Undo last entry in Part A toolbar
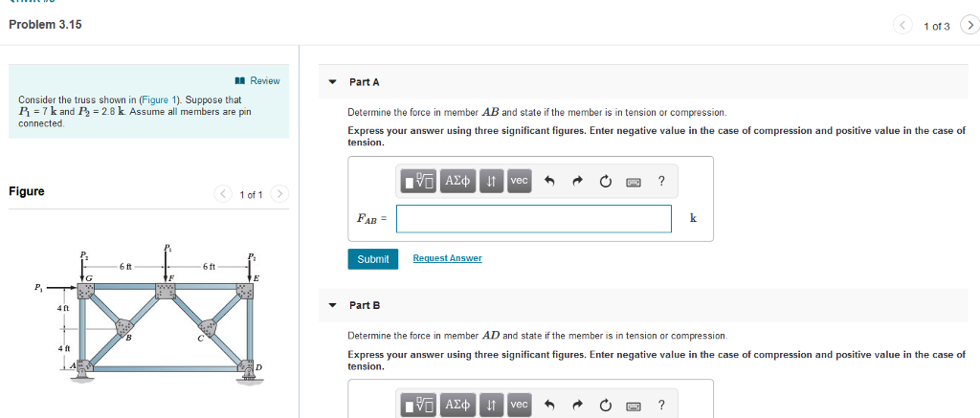The height and width of the screenshot is (418, 980). tap(550, 182)
